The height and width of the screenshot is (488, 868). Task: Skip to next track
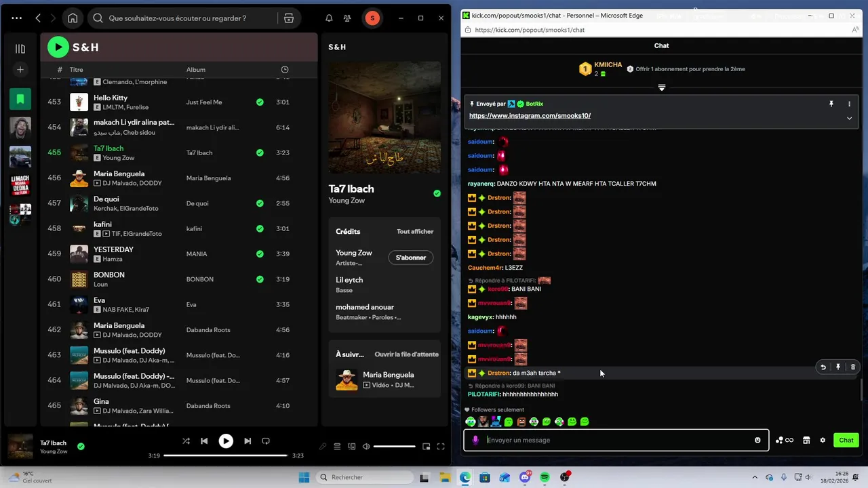tap(248, 441)
